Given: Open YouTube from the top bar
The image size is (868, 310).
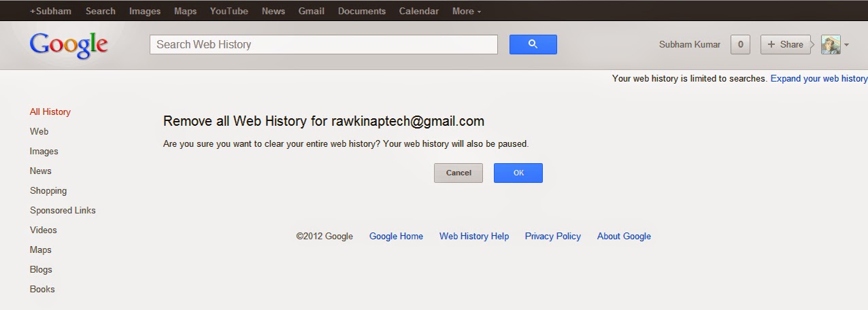Looking at the screenshot, I should coord(229,11).
